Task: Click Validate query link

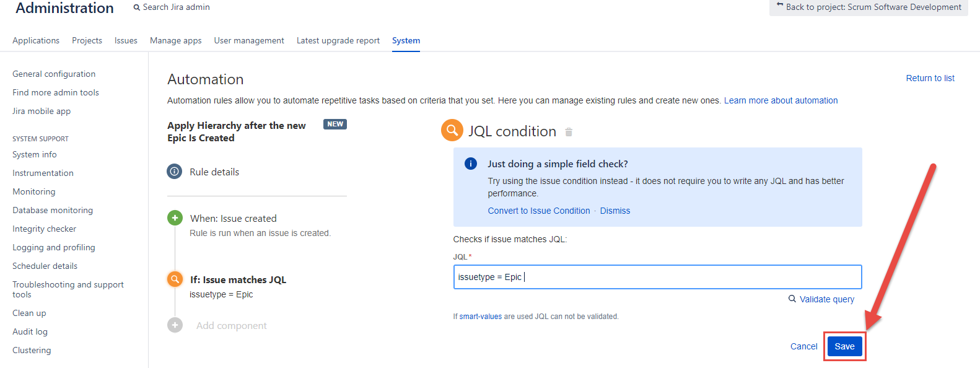Action: (x=826, y=299)
